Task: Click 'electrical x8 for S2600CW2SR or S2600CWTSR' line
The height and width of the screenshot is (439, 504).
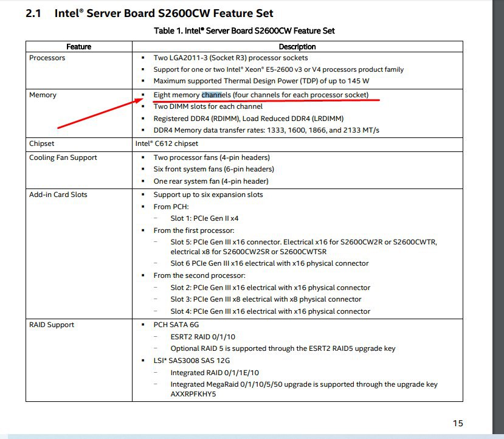Action: point(249,252)
